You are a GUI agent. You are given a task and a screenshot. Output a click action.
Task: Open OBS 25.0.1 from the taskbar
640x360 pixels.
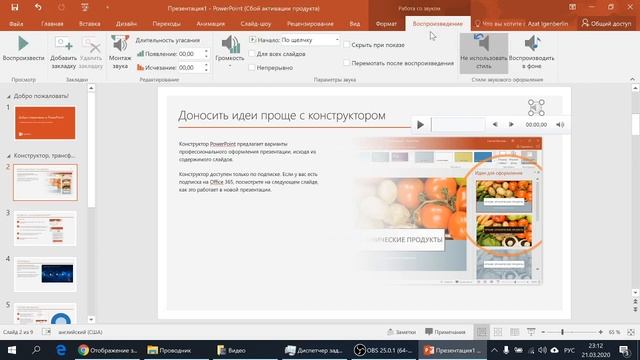click(384, 350)
